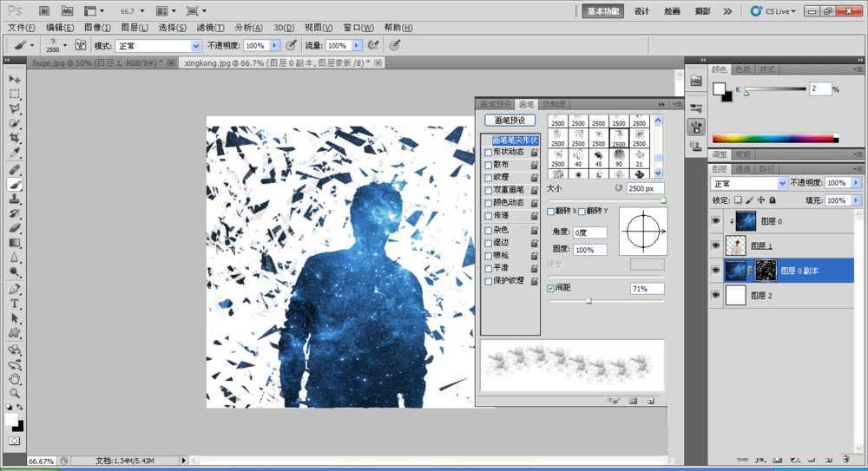Click the lock-all padlock icon in Layers
Screen dimensions: 868x471
pos(773,200)
